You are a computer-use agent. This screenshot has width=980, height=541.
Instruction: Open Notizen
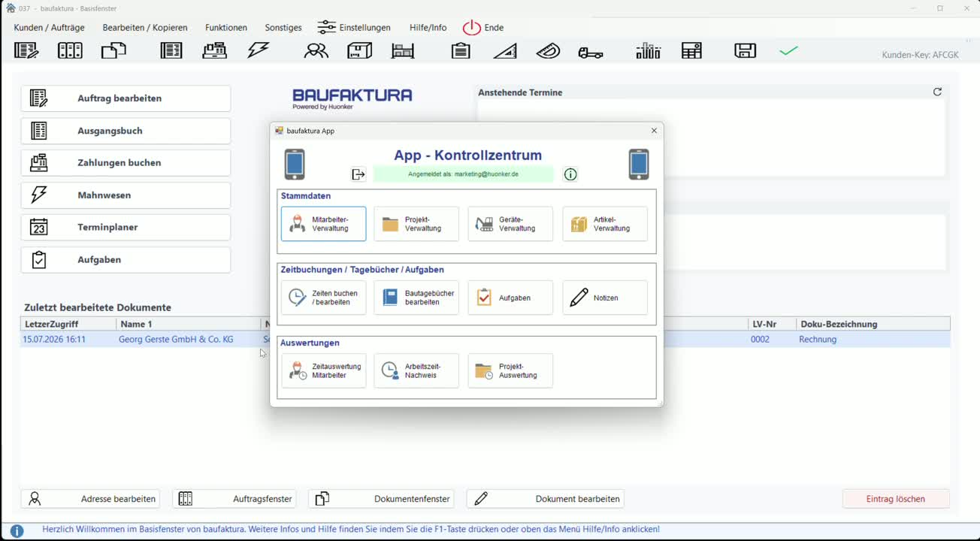coord(605,298)
